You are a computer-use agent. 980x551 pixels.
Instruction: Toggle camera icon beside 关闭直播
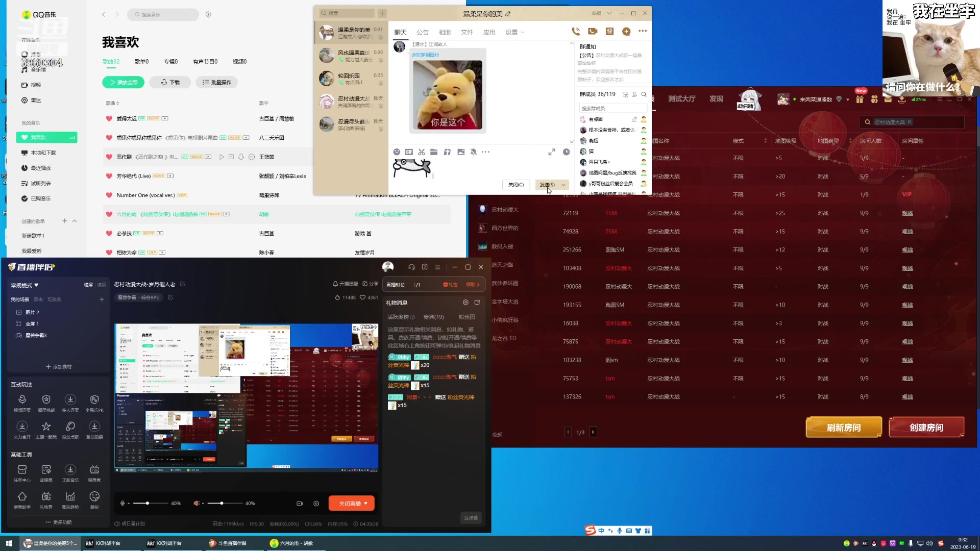[300, 504]
